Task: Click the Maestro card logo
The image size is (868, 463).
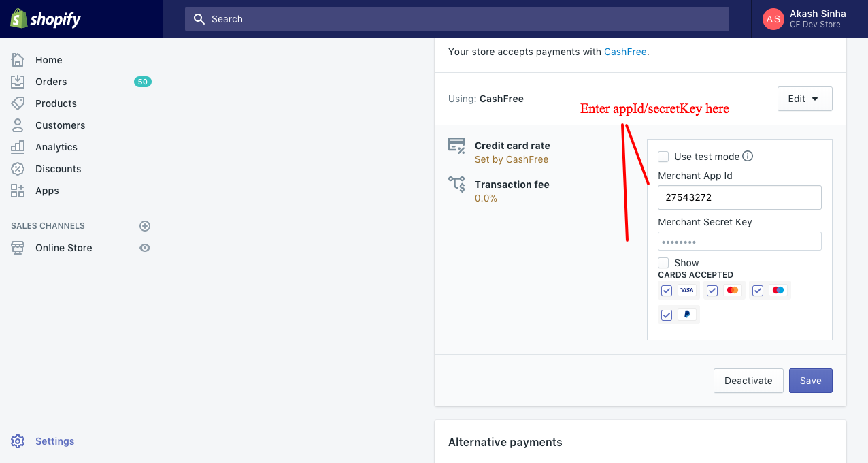Action: coord(778,290)
